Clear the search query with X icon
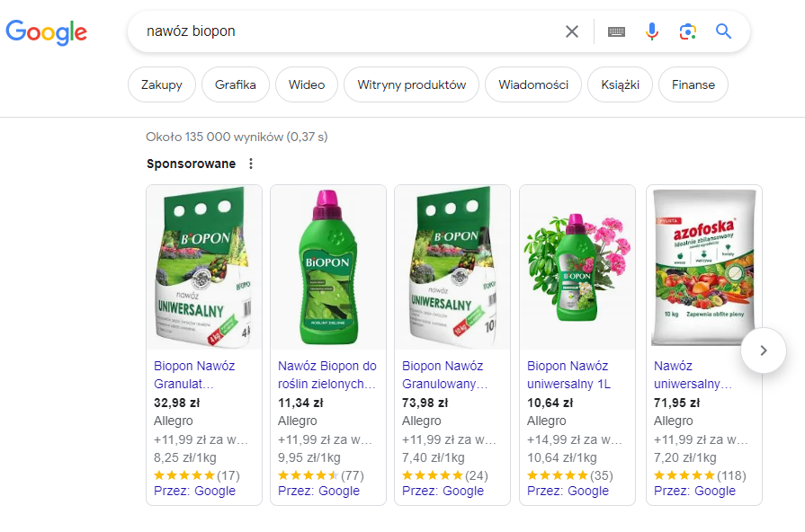This screenshot has width=805, height=532. coord(572,31)
